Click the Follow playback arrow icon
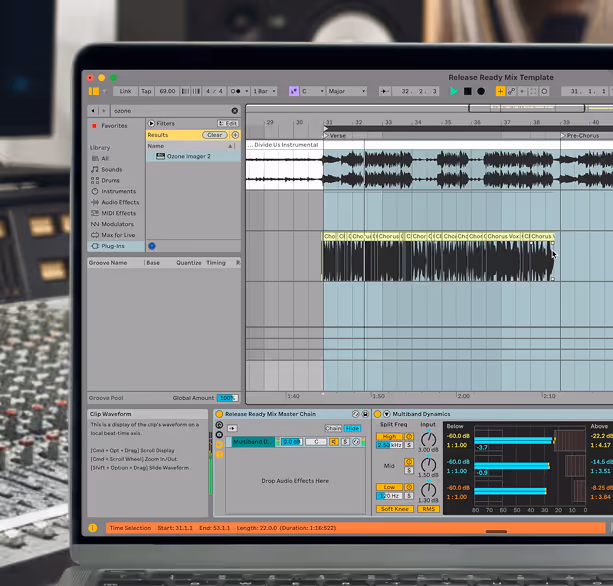613x586 pixels. tap(384, 91)
